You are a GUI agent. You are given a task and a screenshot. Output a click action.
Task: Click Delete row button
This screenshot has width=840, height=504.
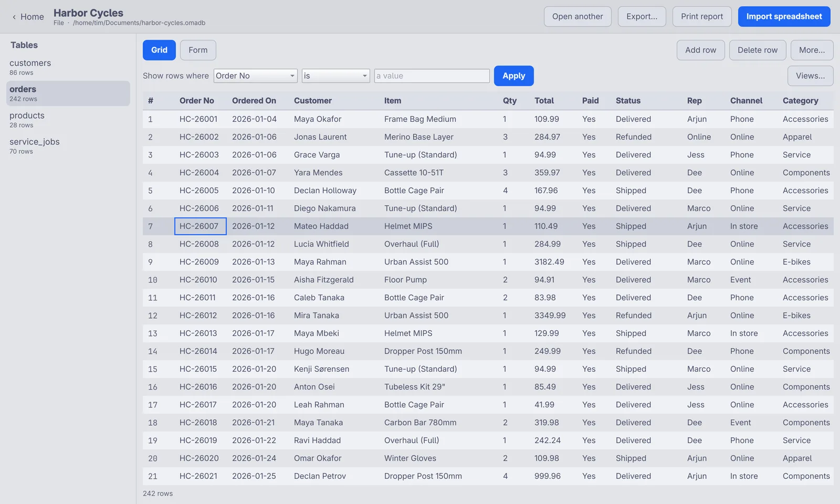757,50
